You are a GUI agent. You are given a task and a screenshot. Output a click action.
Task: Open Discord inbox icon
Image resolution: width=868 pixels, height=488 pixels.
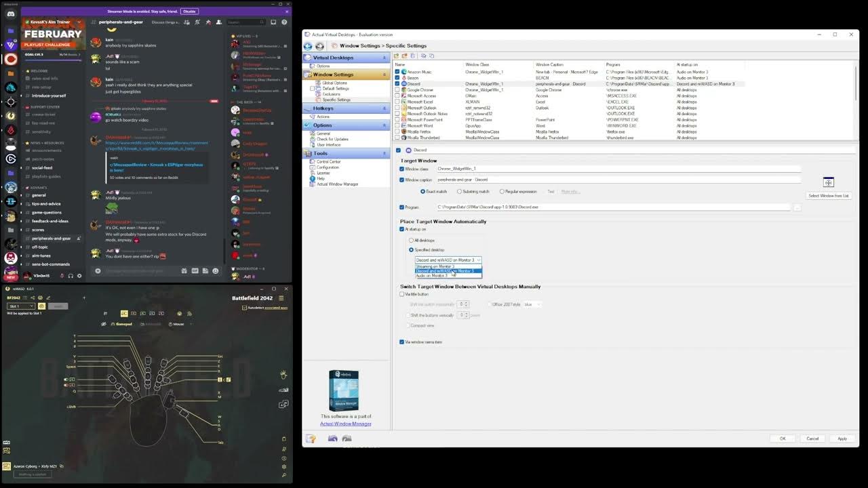(274, 22)
